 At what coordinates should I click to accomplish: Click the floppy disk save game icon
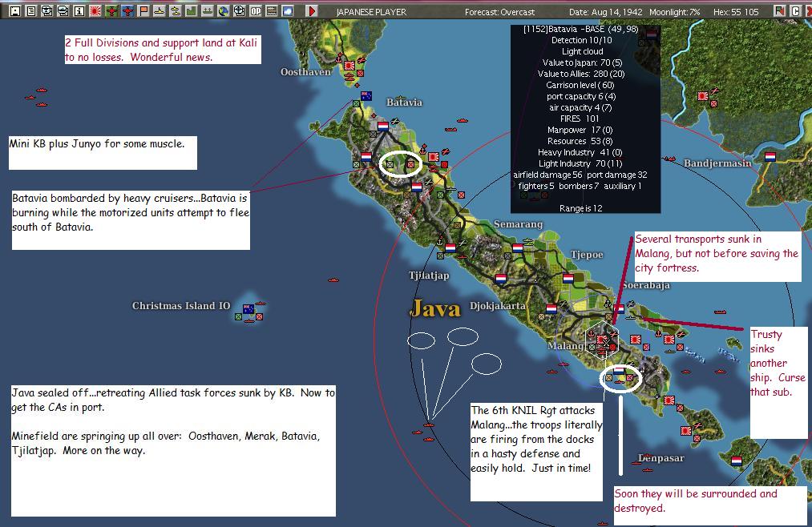click(15, 11)
